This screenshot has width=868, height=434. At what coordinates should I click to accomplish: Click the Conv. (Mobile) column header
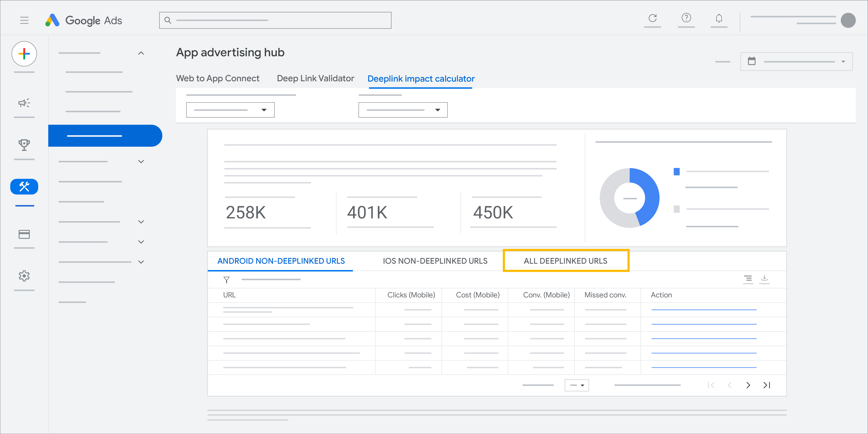[x=546, y=295]
